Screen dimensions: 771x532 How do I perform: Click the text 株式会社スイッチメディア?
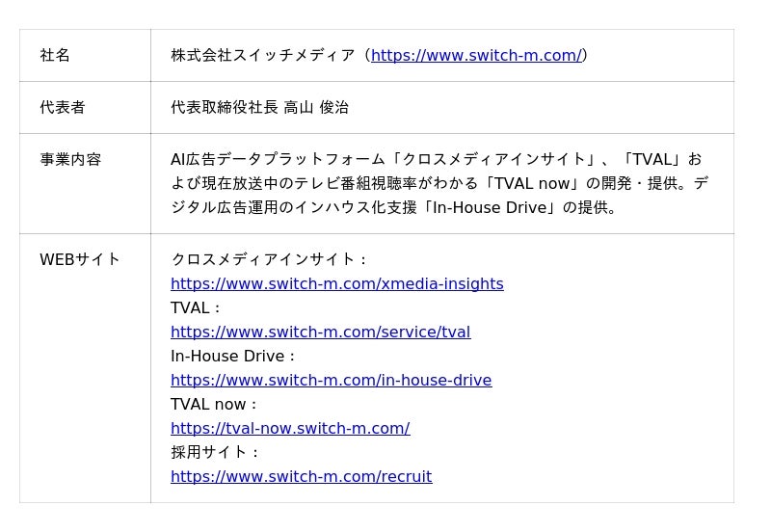coord(263,55)
